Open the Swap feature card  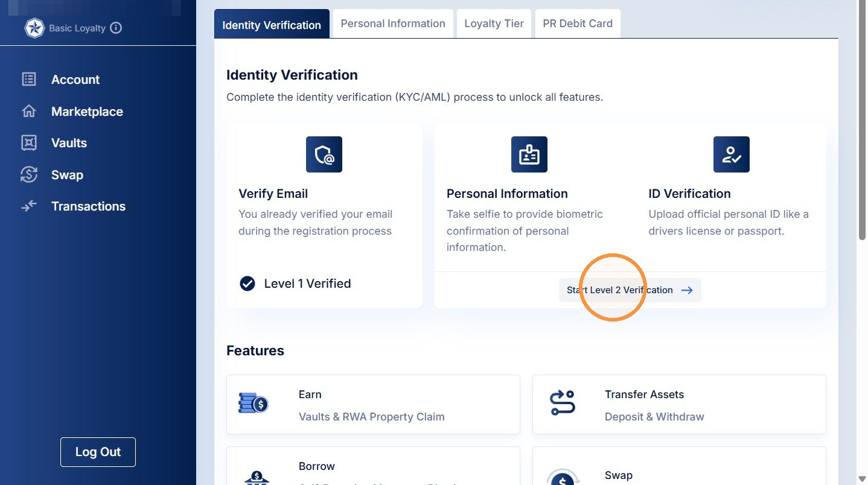coord(679,466)
